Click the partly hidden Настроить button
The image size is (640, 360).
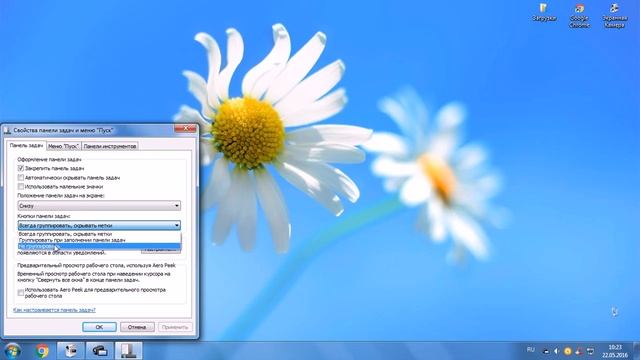point(161,251)
